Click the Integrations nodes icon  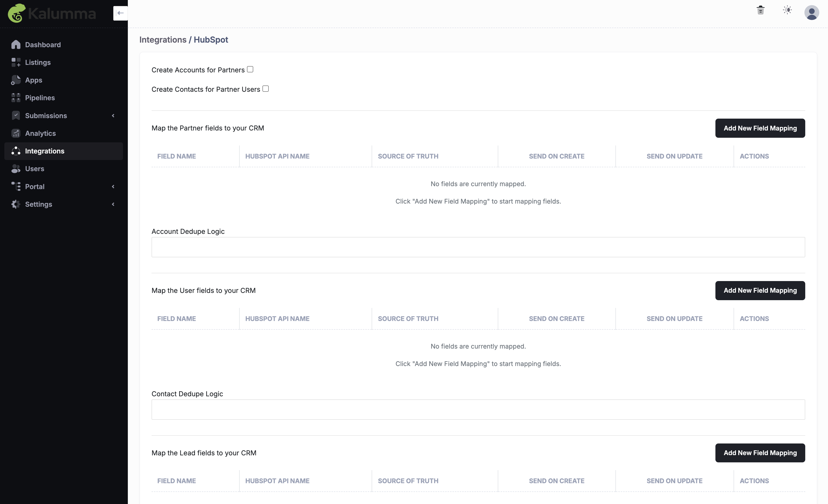click(16, 151)
